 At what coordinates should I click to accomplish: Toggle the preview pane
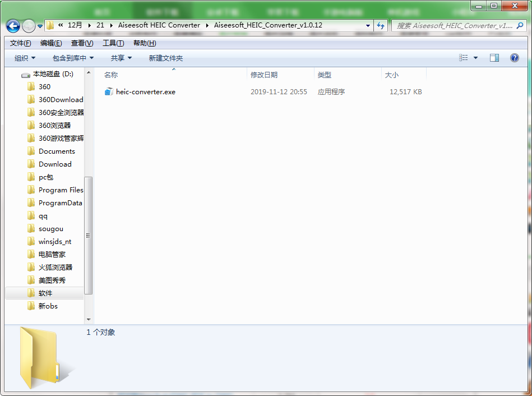(x=494, y=58)
